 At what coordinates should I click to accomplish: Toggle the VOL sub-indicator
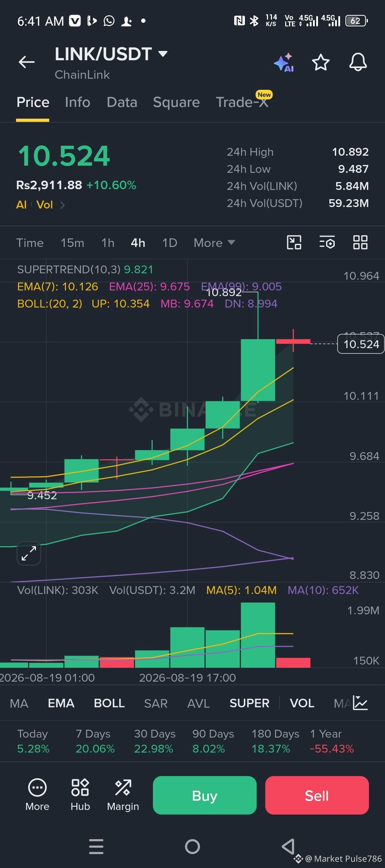302,703
